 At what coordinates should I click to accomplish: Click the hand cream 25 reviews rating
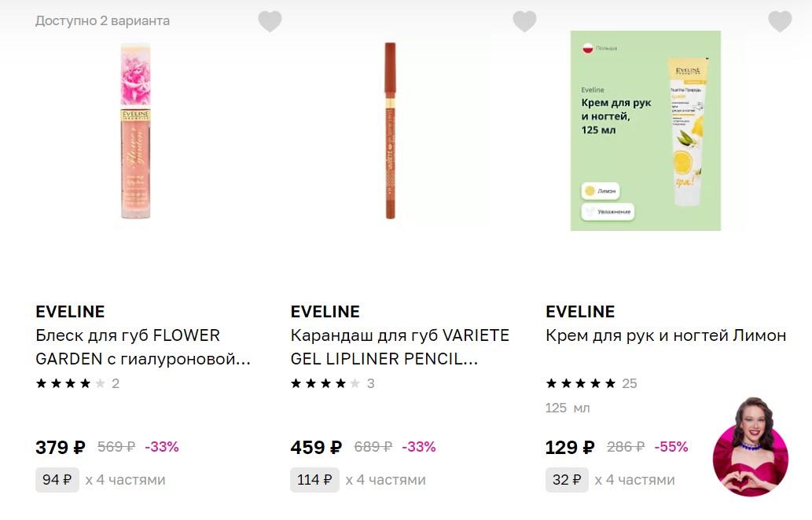[x=591, y=383]
